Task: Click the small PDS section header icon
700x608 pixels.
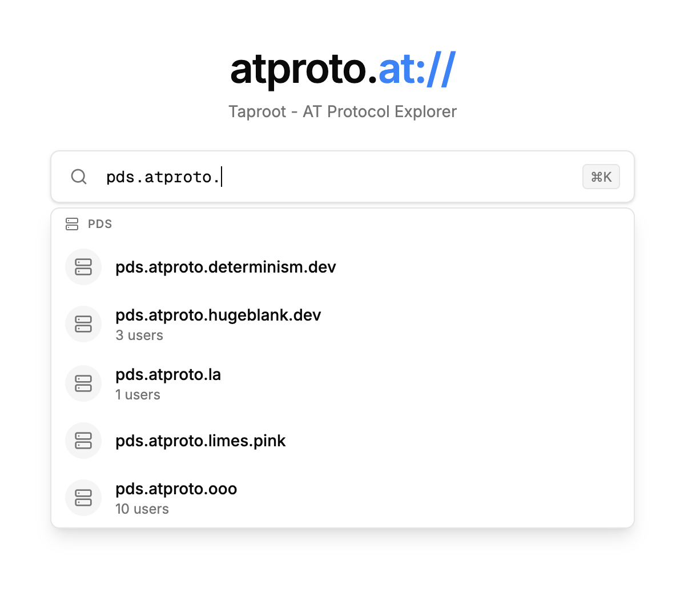Action: [x=72, y=224]
